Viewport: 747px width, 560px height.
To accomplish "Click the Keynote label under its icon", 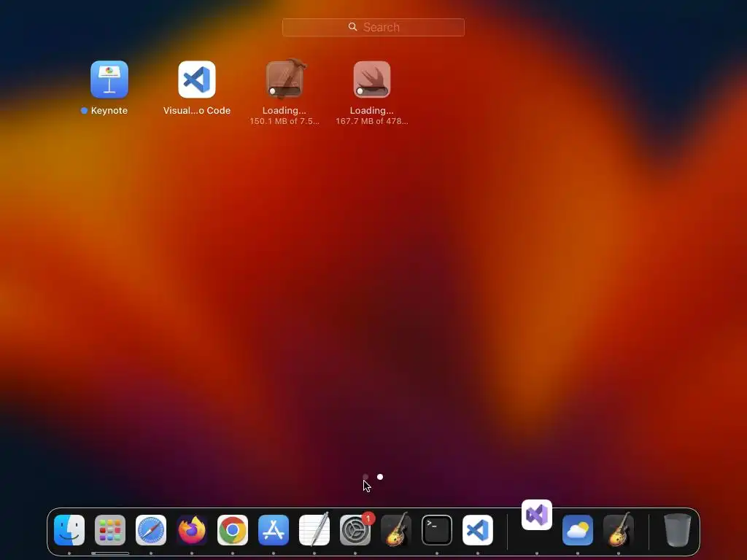I will (x=109, y=111).
